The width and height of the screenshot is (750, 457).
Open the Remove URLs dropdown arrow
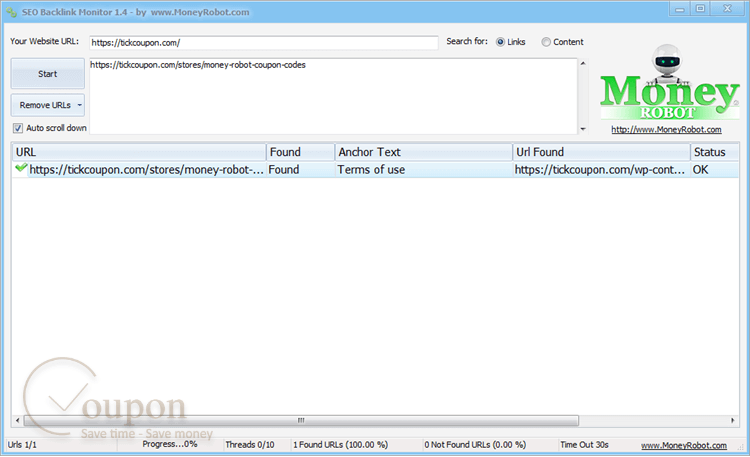[x=79, y=105]
